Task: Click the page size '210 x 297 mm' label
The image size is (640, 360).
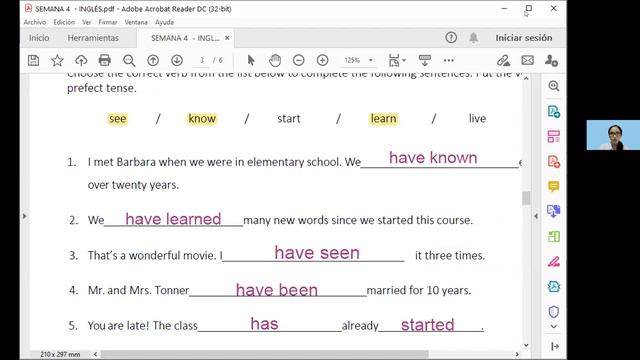Action: pyautogui.click(x=60, y=354)
